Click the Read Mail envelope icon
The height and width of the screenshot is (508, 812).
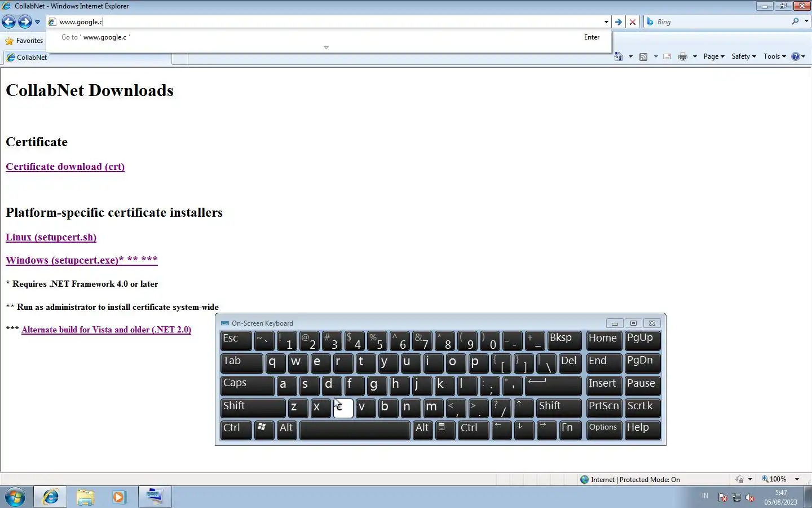(667, 56)
